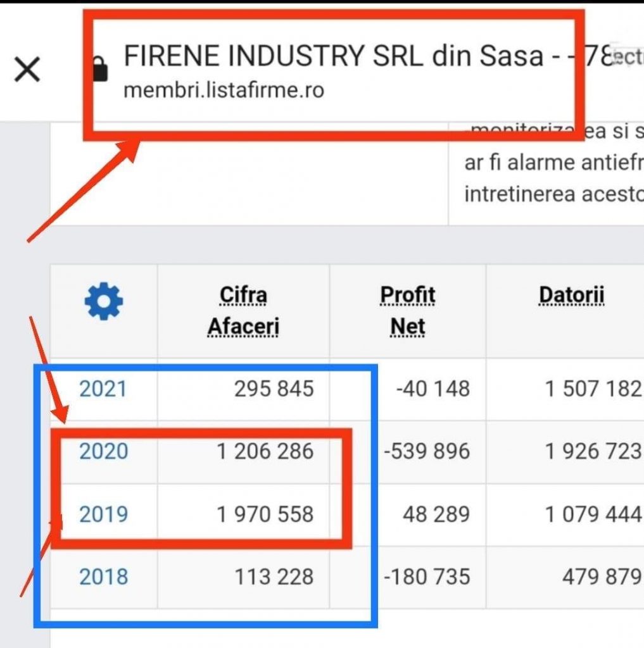Open the table settings gear icon
The height and width of the screenshot is (648, 644).
[103, 301]
